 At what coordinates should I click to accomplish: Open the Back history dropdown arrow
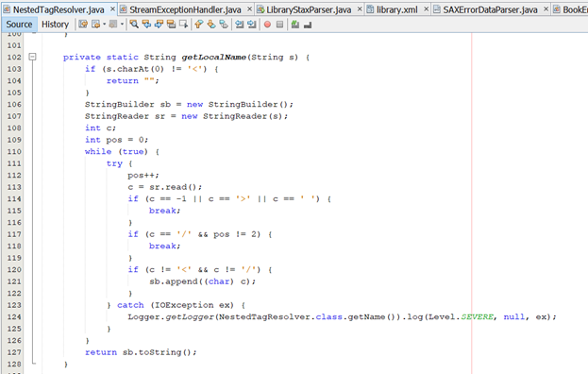104,25
